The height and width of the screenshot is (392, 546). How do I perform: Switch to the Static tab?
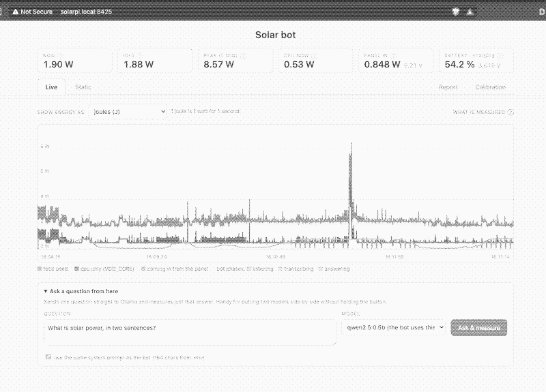point(83,87)
